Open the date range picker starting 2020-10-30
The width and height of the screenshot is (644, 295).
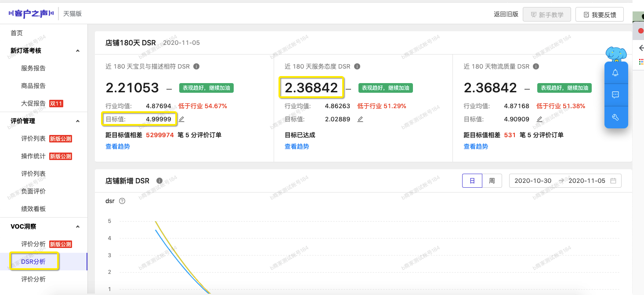pos(565,181)
